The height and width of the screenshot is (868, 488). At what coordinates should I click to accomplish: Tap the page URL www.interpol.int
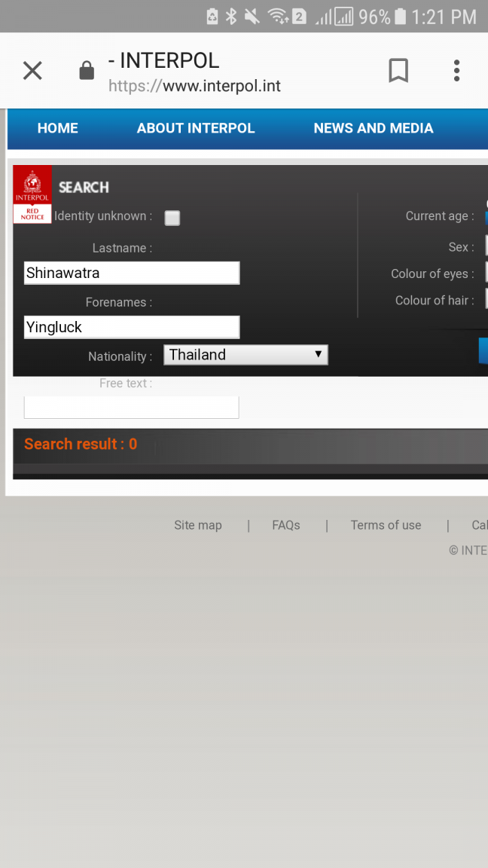[x=195, y=86]
